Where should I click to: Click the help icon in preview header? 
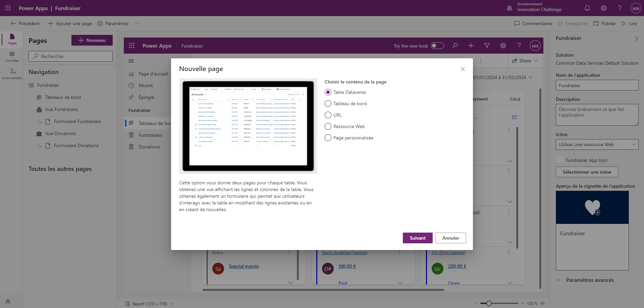pos(519,46)
